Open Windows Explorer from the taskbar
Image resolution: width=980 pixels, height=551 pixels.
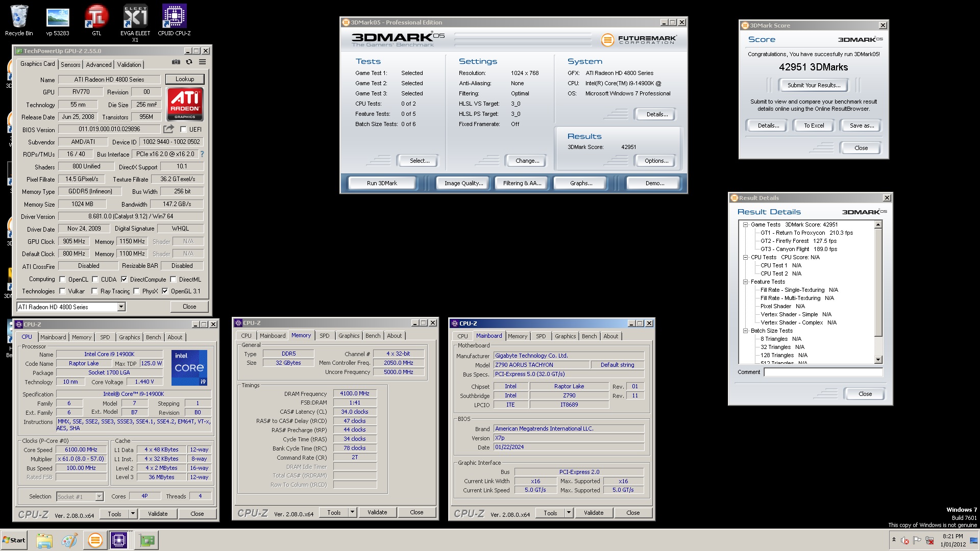(x=44, y=540)
